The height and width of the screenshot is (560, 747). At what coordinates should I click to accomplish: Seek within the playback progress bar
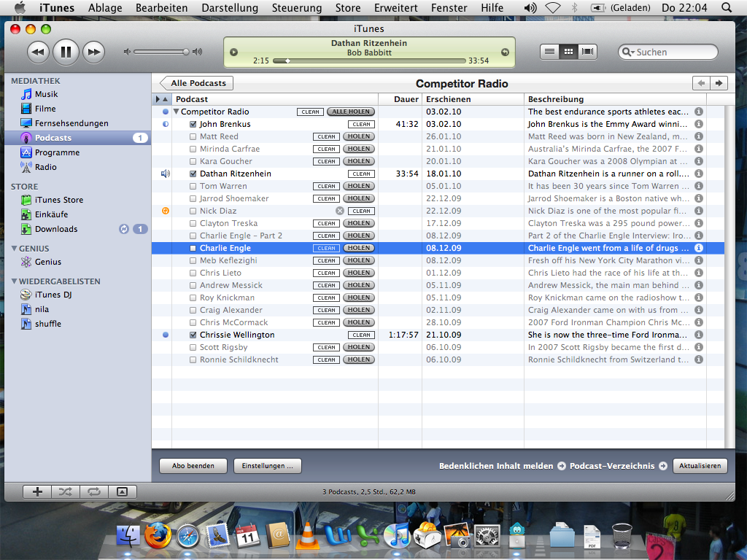coord(369,61)
